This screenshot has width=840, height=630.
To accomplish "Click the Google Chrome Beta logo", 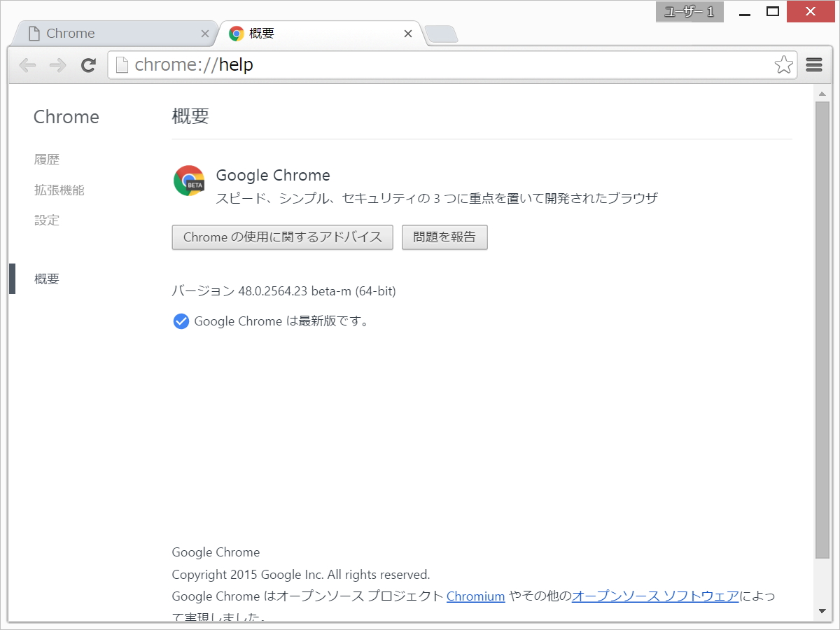I will 188,181.
